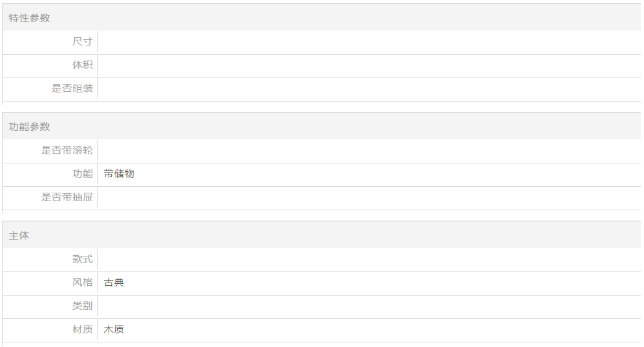
Task: Click the 带储物 value in 功能 row
Action: click(x=119, y=174)
